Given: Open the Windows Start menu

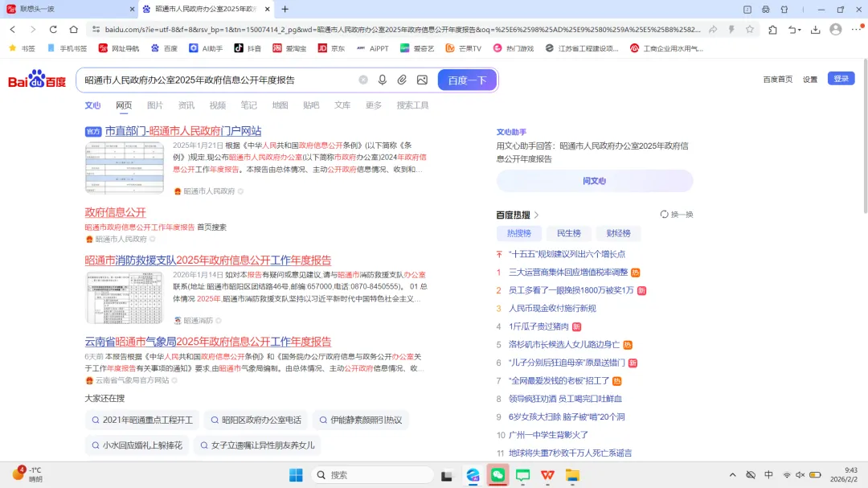Looking at the screenshot, I should point(296,474).
